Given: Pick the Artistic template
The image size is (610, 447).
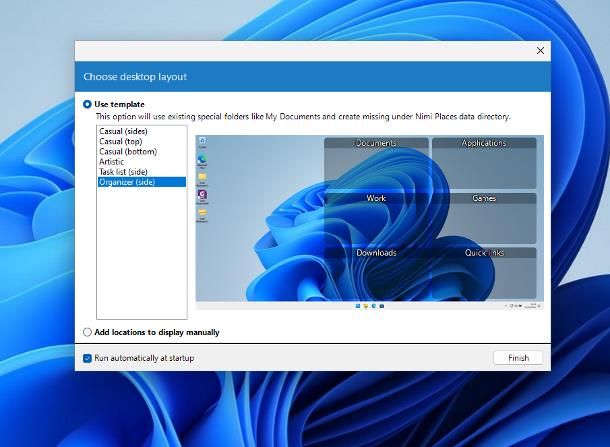Looking at the screenshot, I should [x=142, y=161].
